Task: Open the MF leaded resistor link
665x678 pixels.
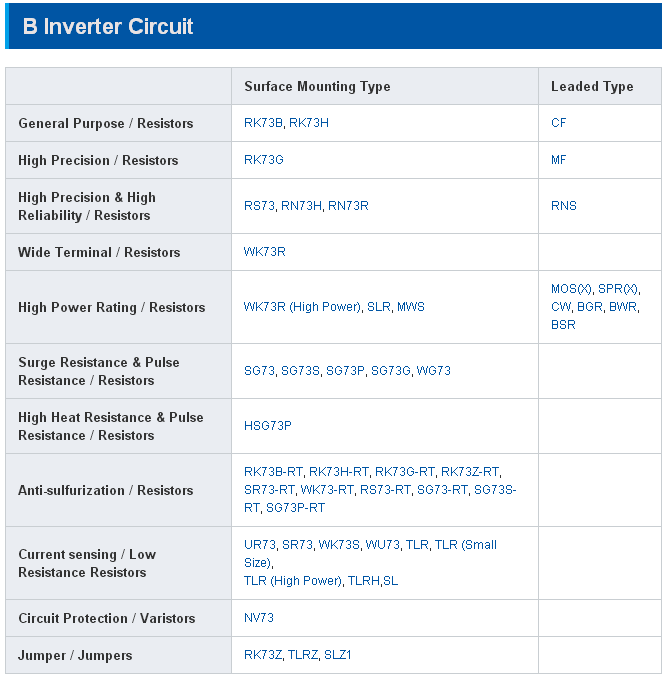Action: tap(559, 160)
